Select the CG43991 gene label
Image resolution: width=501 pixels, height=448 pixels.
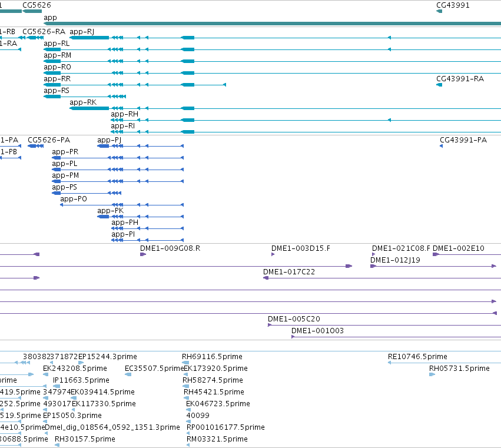[x=453, y=5]
